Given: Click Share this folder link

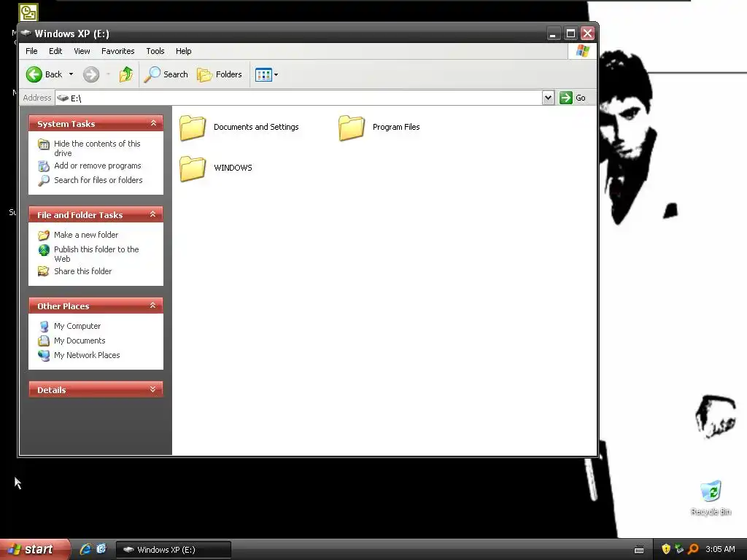Looking at the screenshot, I should tap(83, 271).
